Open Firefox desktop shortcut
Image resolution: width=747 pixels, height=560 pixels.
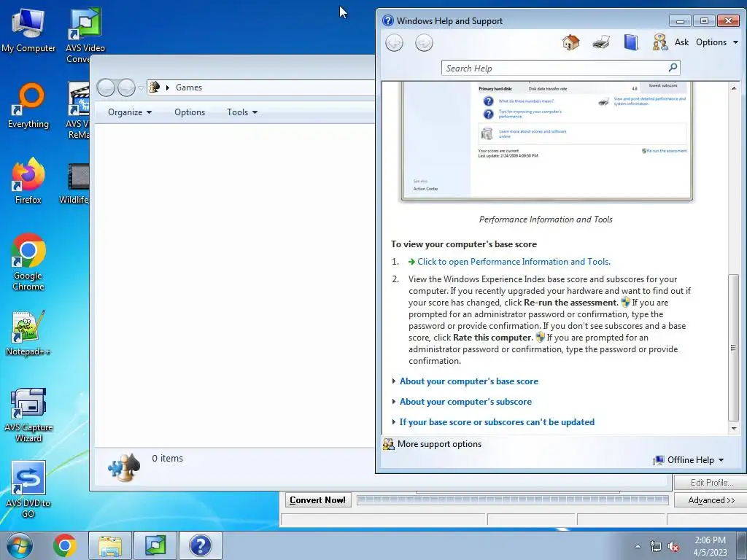[28, 181]
